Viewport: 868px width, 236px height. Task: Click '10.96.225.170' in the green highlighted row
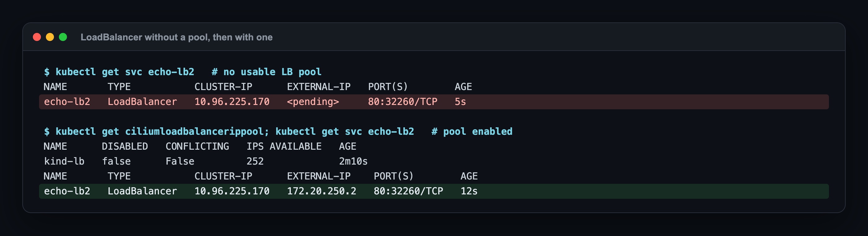[x=232, y=191]
